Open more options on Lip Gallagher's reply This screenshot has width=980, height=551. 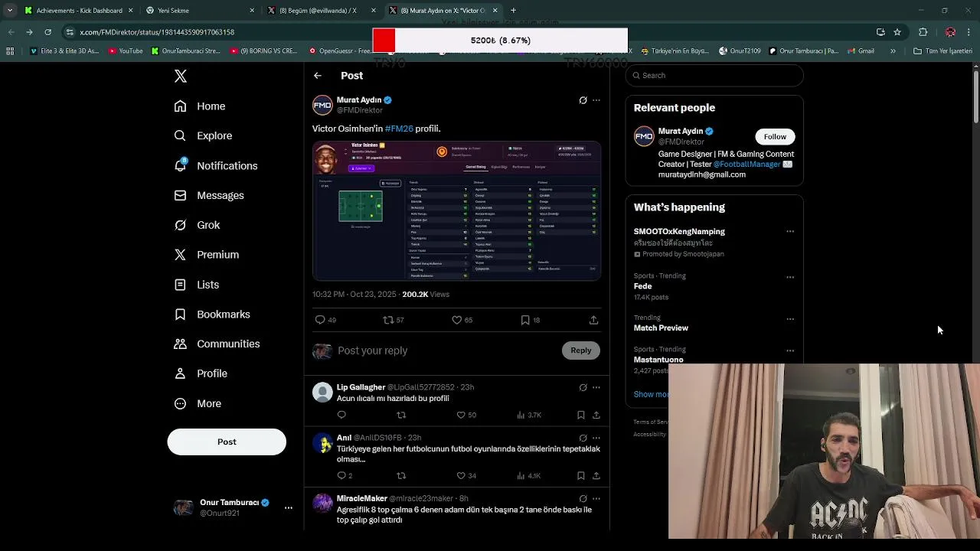click(596, 388)
